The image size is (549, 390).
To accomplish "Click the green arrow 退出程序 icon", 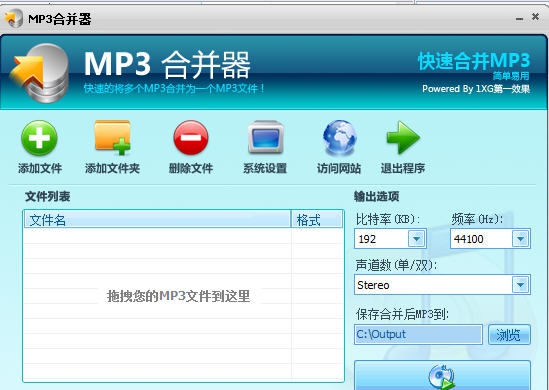I will (x=403, y=138).
